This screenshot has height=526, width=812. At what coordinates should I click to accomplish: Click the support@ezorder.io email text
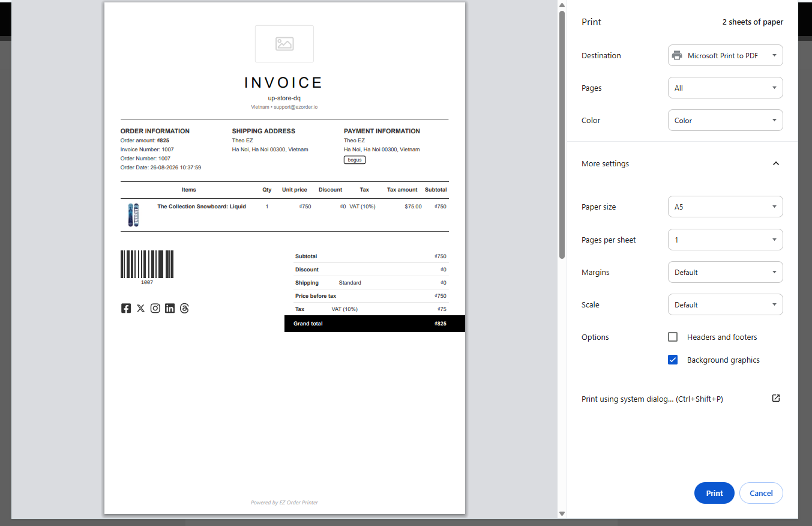[x=295, y=107]
